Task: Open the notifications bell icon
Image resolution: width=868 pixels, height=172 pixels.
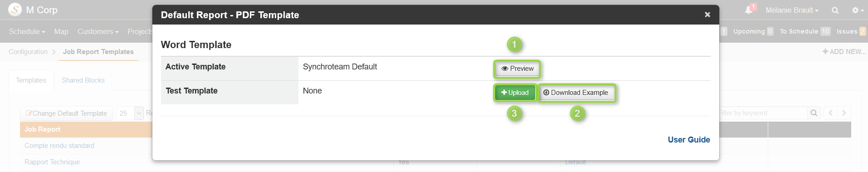Action: pyautogui.click(x=749, y=10)
